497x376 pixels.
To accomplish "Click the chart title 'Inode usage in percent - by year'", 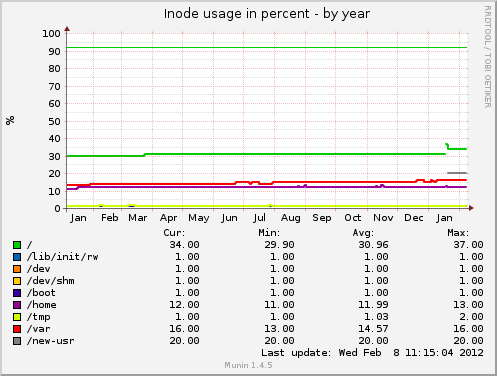I will click(x=267, y=14).
